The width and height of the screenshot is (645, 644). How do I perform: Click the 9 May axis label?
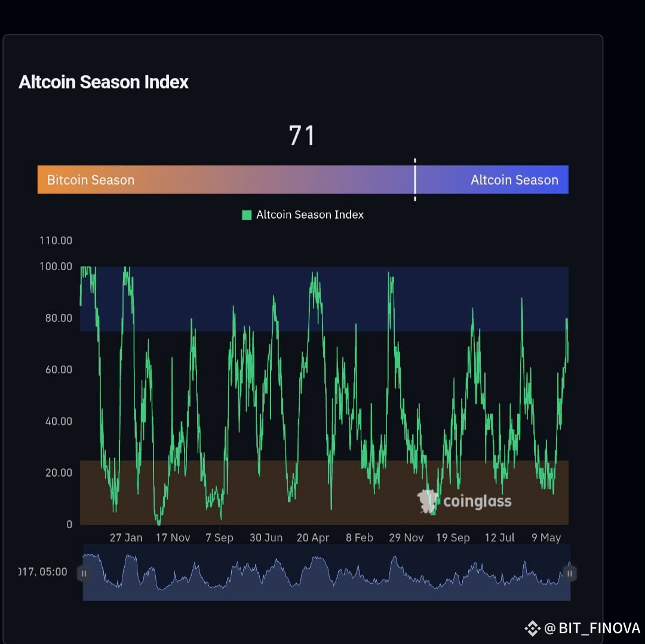(546, 538)
